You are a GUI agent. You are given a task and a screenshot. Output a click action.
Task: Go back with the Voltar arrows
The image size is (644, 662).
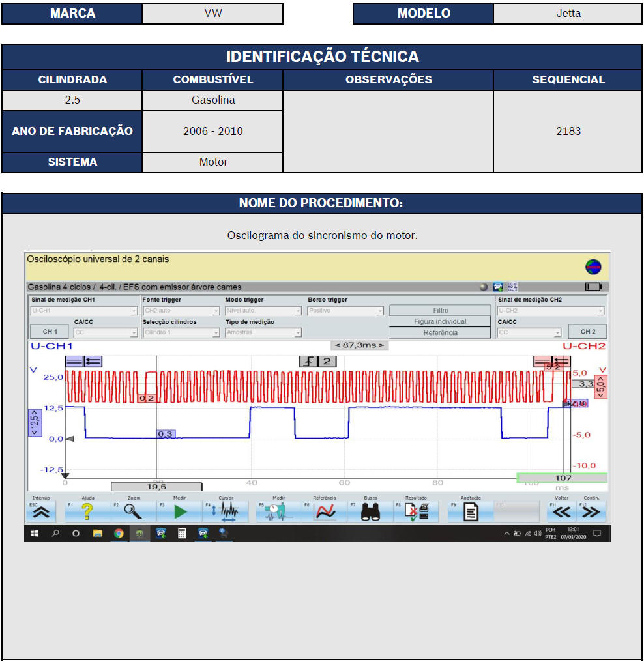pos(562,512)
